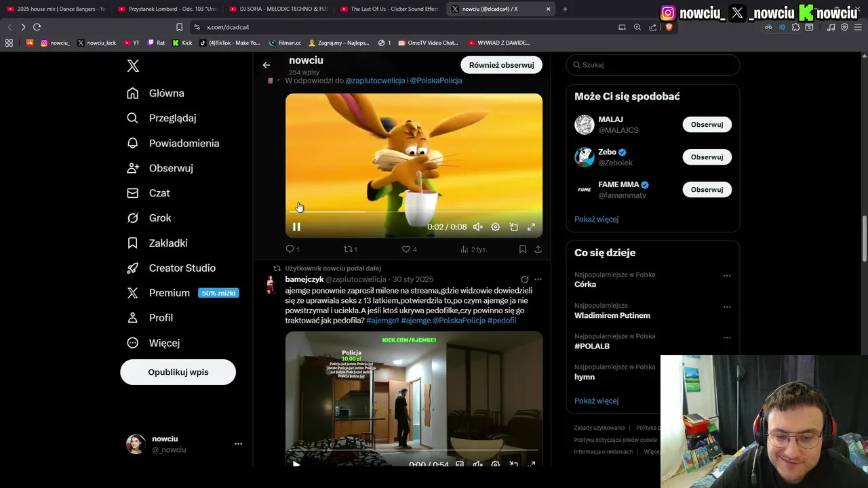Screen dimensions: 868x488
Task: Toggle picture-in-picture on rabbit video
Action: [513, 227]
